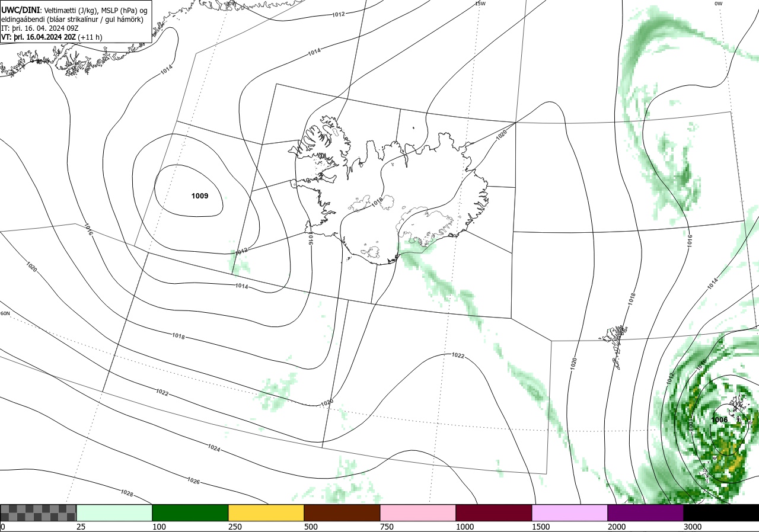This screenshot has height=532, width=759.
Task: Click the light green 25–100 legend swatch
Action: [x=114, y=512]
